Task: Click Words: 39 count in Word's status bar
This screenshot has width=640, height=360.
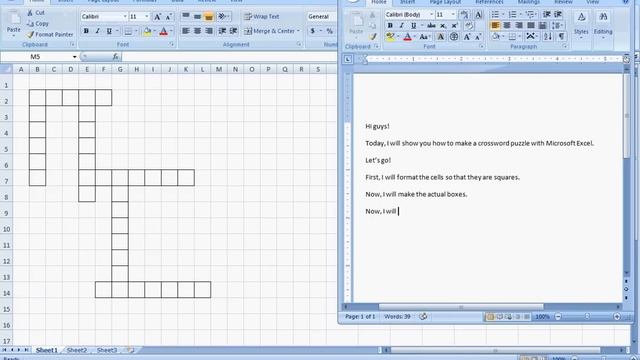Action: (397, 317)
